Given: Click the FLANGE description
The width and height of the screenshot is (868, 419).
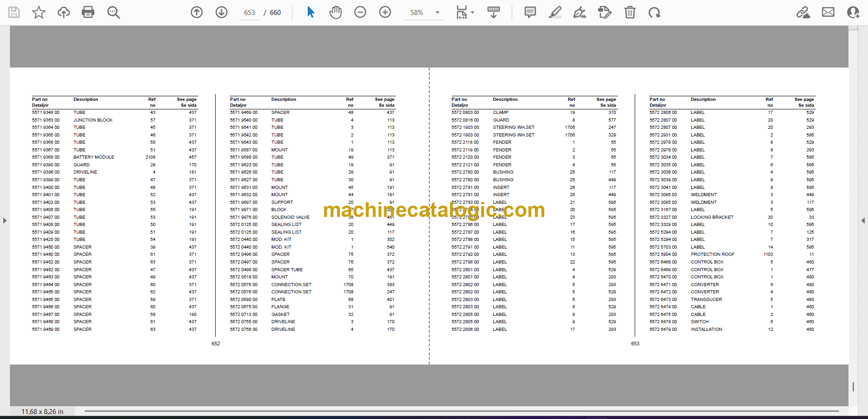Looking at the screenshot, I should tap(280, 307).
